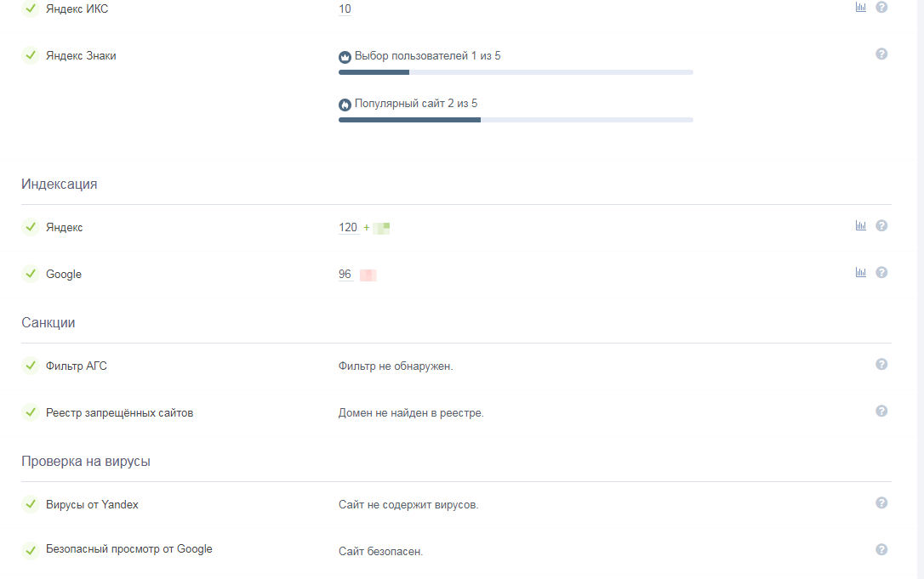Open the Яндекс indexed pages count 120

click(x=348, y=228)
